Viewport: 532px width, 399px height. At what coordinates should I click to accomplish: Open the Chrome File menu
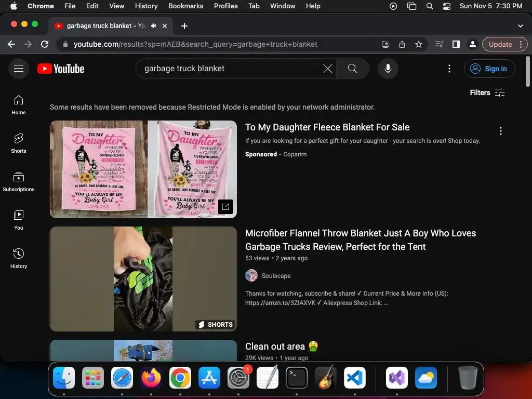(70, 6)
